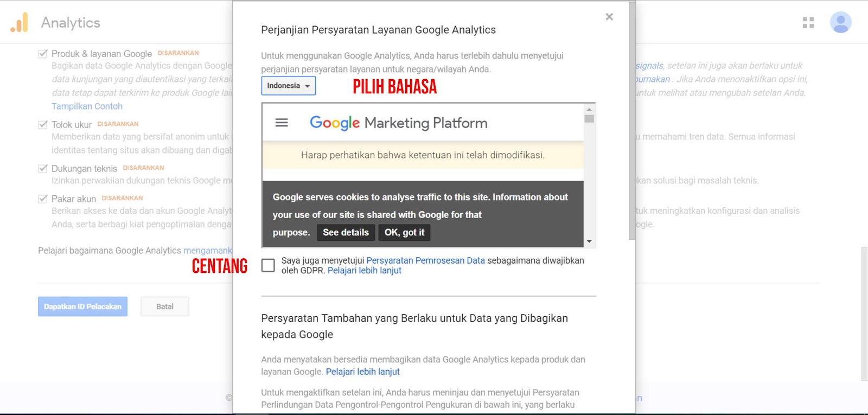Screen dimensions: 868x415
Task: Open the user account avatar
Action: (x=840, y=23)
